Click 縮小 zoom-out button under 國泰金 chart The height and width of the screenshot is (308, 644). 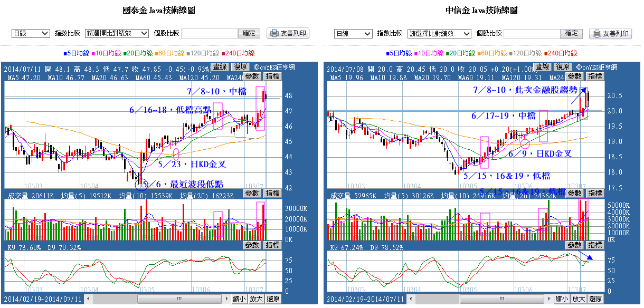coord(240,299)
